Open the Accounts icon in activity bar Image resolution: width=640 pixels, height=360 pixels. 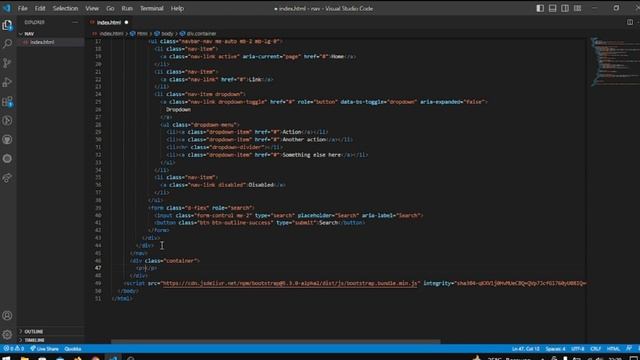point(7,316)
